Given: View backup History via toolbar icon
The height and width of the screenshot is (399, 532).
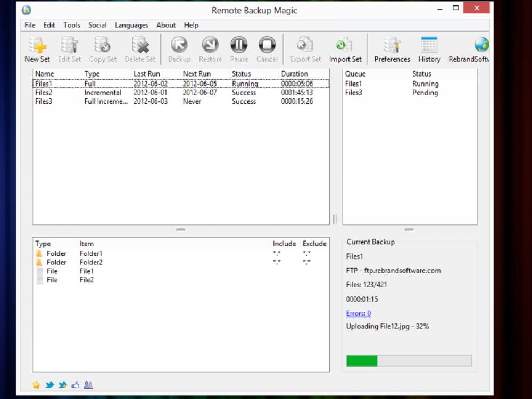Looking at the screenshot, I should coord(429,48).
